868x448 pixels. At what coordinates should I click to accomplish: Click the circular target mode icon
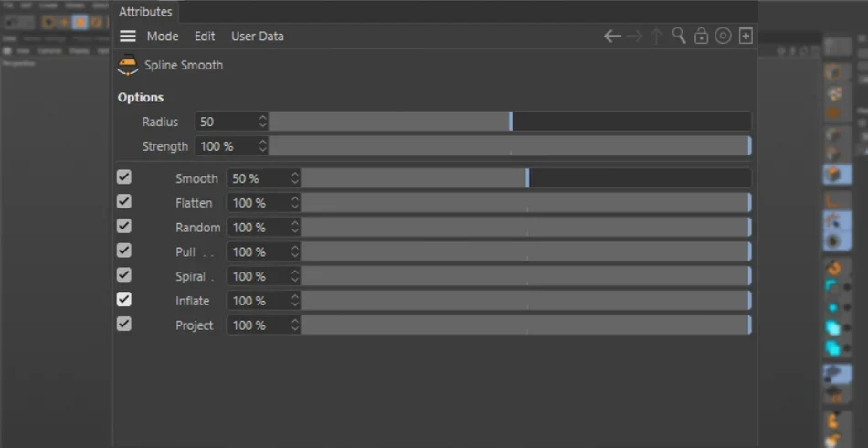(723, 36)
